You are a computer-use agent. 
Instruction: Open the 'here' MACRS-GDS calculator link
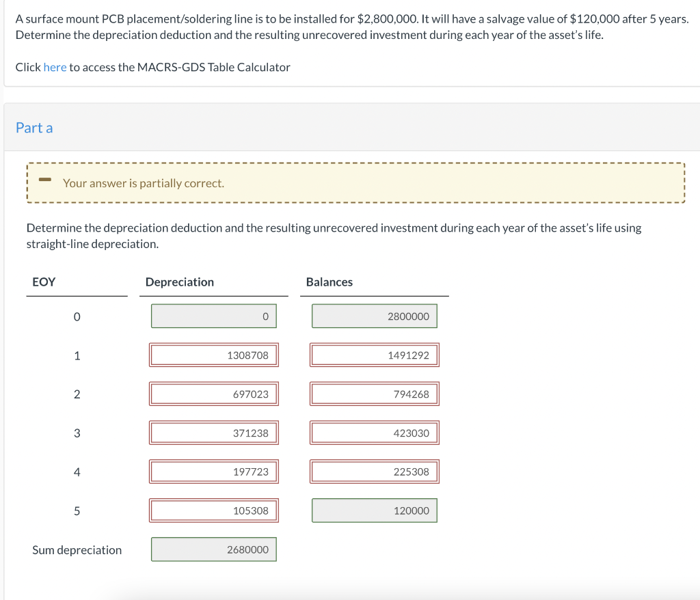coord(55,67)
